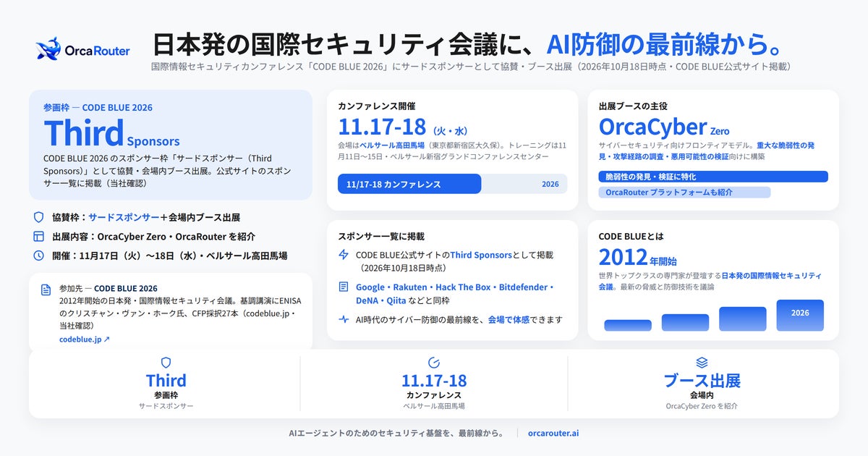Open the codeblue.jp link
Viewport: 868px width, 456px height.
pyautogui.click(x=85, y=339)
